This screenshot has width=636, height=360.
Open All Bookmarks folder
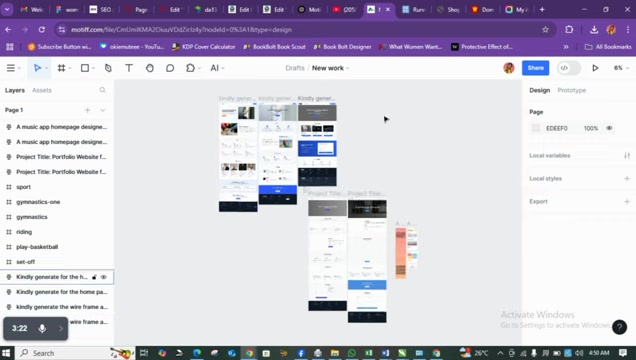(x=608, y=47)
